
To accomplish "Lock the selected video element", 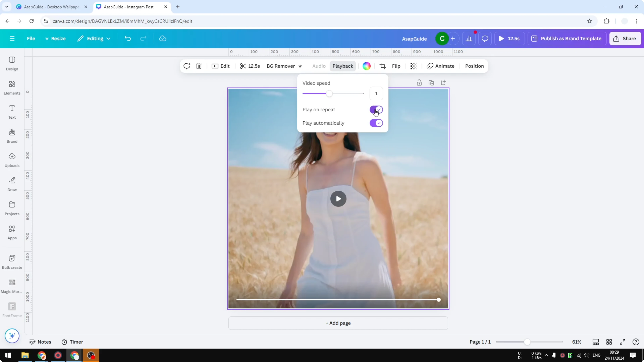I will point(419,82).
